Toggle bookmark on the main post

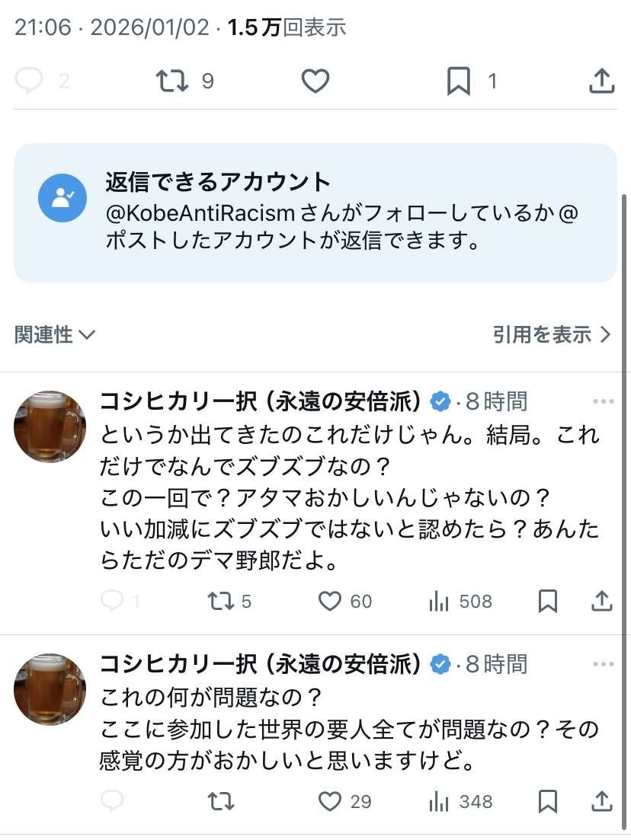[458, 81]
